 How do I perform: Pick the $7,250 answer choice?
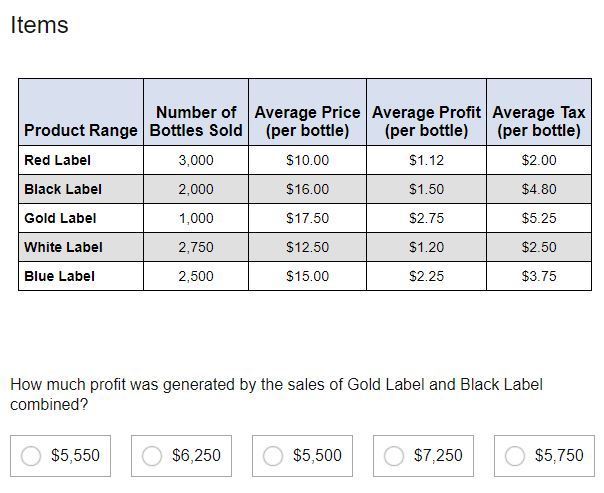pyautogui.click(x=394, y=456)
